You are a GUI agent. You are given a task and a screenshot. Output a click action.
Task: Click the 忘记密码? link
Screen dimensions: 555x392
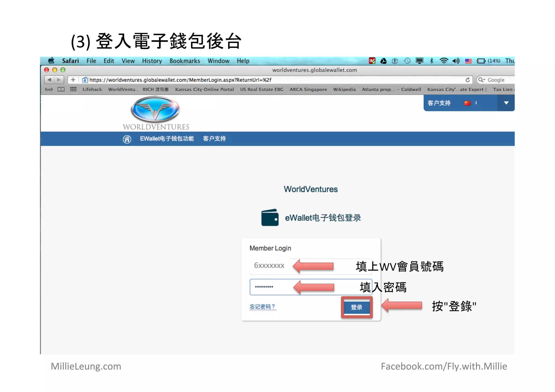tap(262, 307)
